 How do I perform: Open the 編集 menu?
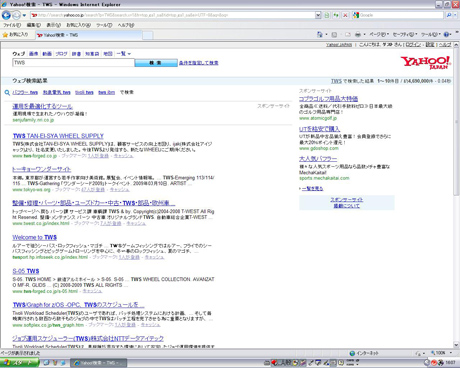(x=33, y=25)
